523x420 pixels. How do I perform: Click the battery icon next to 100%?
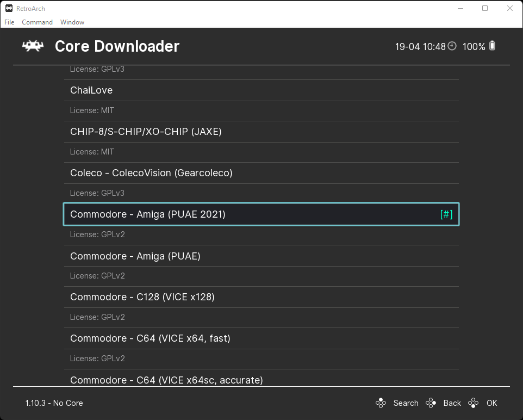click(493, 46)
